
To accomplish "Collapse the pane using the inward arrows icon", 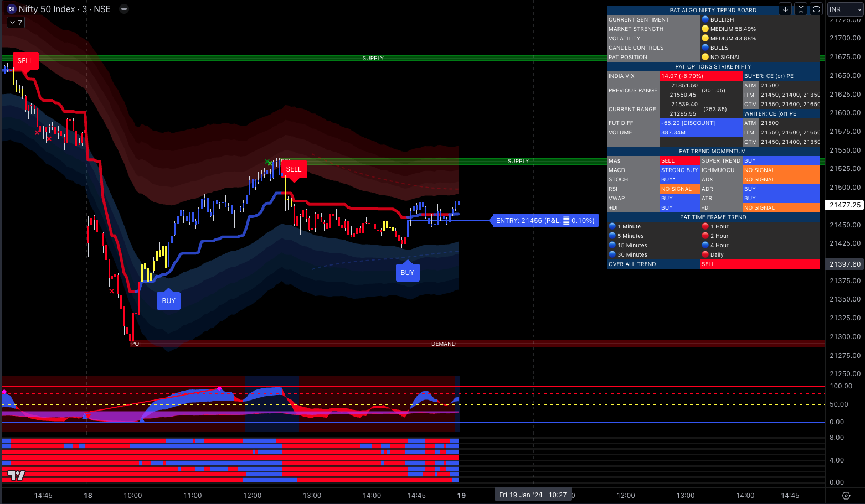I will pyautogui.click(x=801, y=9).
